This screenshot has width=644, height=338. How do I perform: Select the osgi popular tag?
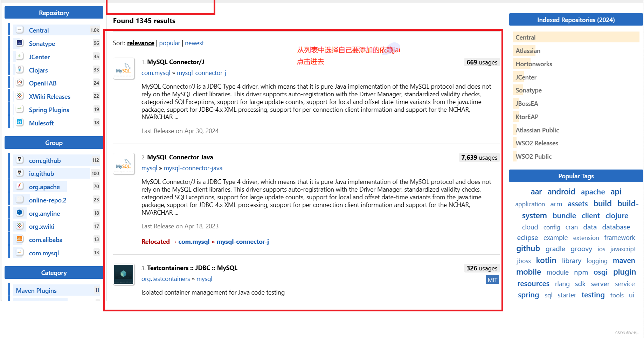[x=600, y=272]
